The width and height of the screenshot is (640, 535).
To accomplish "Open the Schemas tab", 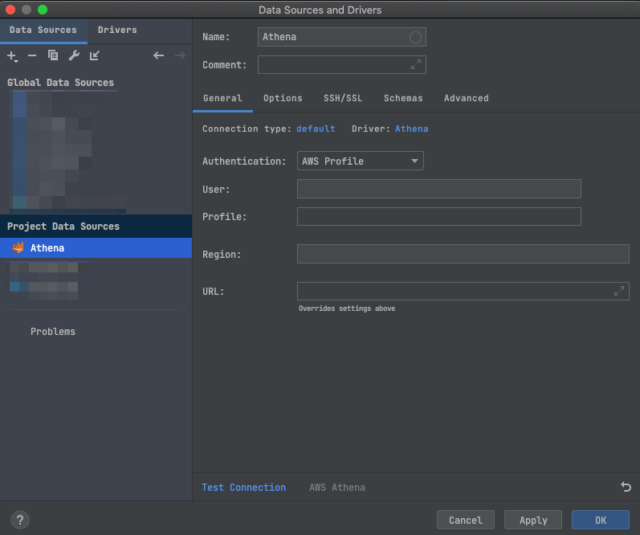I will (x=403, y=98).
